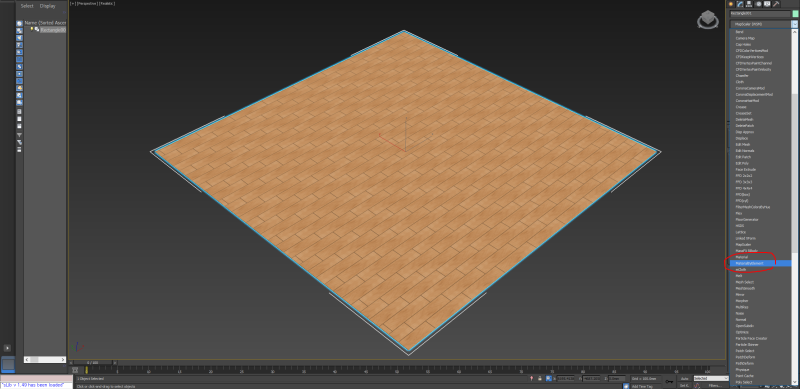Toggle Display Helpers filter in Scene Explorer
Viewport: 800px width, 389px height.
coord(19,52)
